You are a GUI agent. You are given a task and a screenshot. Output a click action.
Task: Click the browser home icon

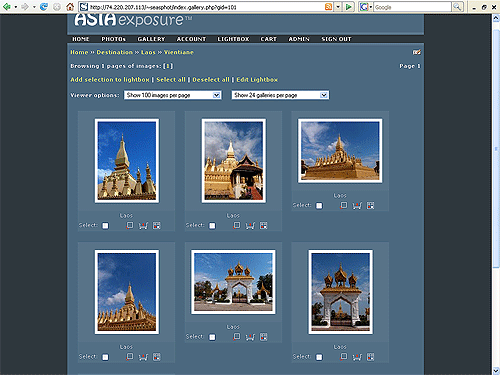tap(70, 7)
